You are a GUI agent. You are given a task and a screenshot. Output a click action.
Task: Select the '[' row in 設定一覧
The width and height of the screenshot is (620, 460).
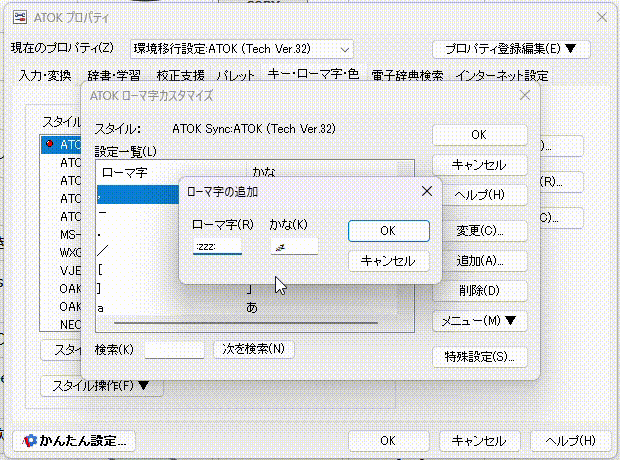[137, 270]
